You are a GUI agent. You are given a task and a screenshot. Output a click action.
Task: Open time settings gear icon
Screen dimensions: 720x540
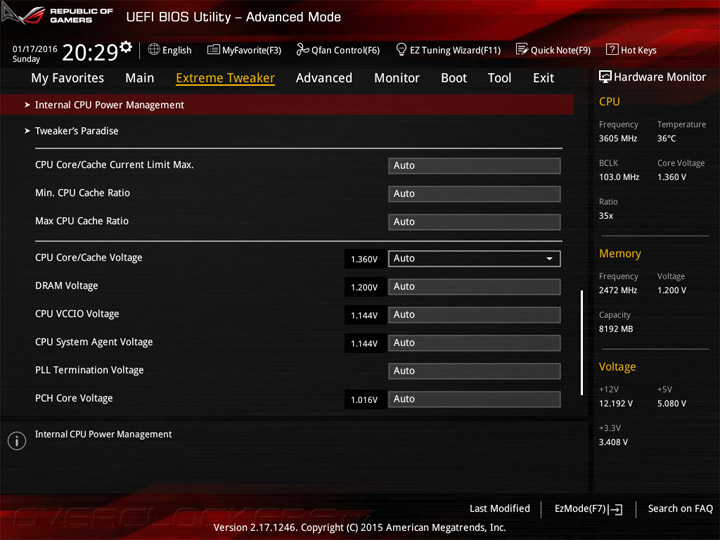tap(126, 46)
